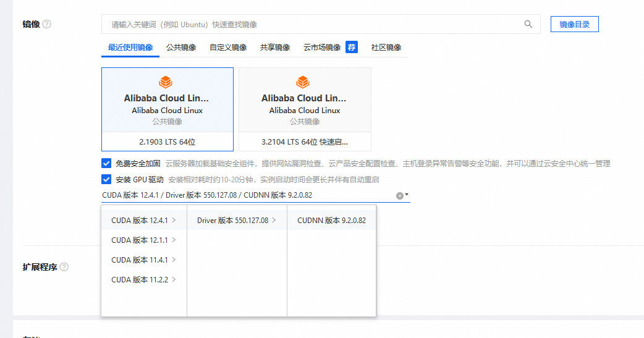The image size is (644, 338).
Task: Select CUDA 版本 11.2.2 option
Action: pos(144,280)
